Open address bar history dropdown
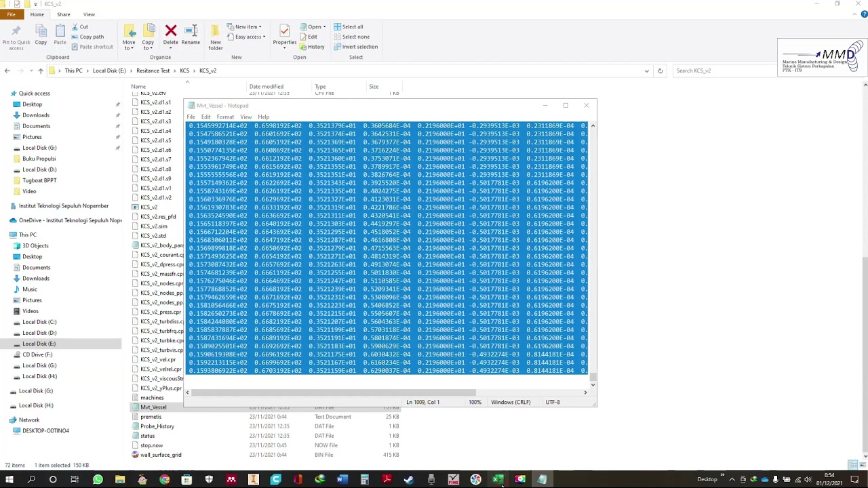Viewport: 868px width, 488px height. pos(646,70)
